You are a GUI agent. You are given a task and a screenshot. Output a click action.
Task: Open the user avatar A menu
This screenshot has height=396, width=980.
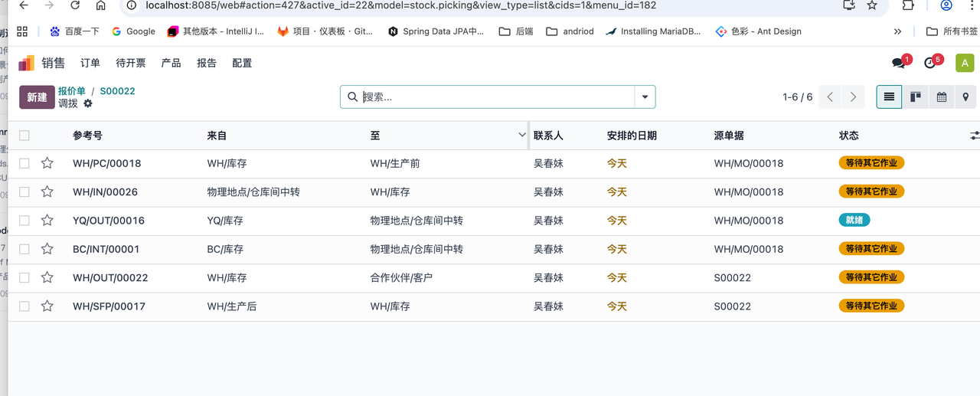pos(965,63)
